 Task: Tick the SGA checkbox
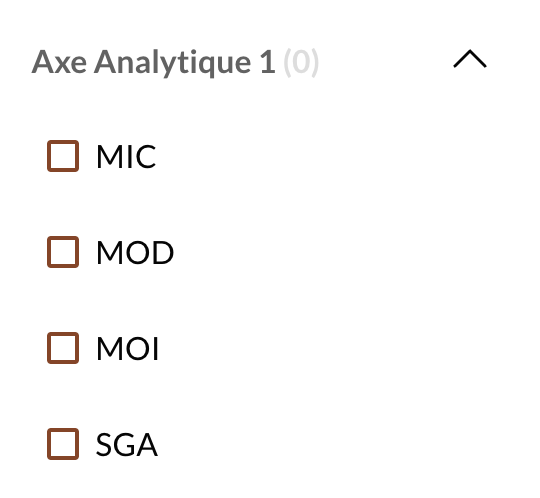63,444
